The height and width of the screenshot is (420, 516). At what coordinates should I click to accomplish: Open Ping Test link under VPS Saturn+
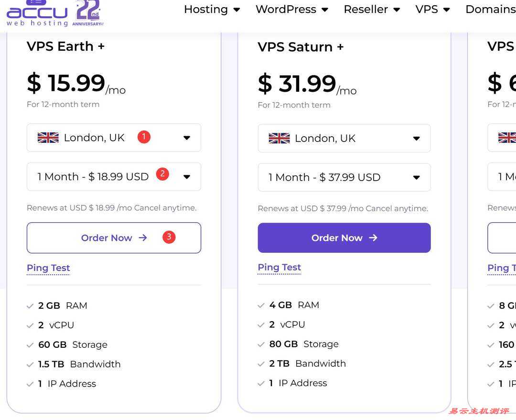click(x=279, y=268)
